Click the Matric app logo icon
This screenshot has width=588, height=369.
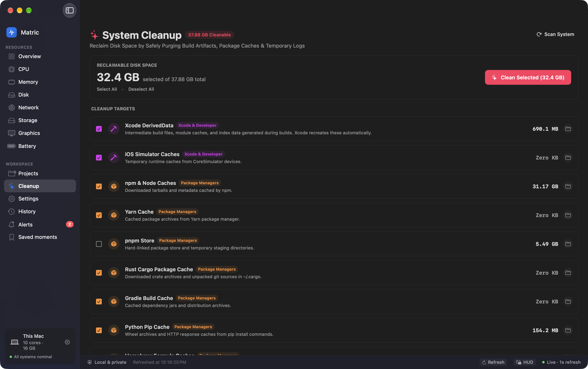tap(11, 32)
